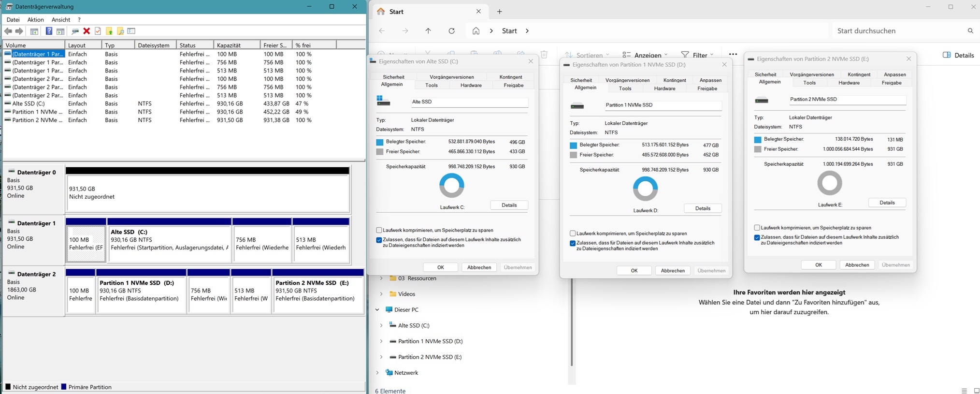Open the Filter dropdown in Explorer
Viewport: 980px width, 394px height.
pyautogui.click(x=697, y=55)
